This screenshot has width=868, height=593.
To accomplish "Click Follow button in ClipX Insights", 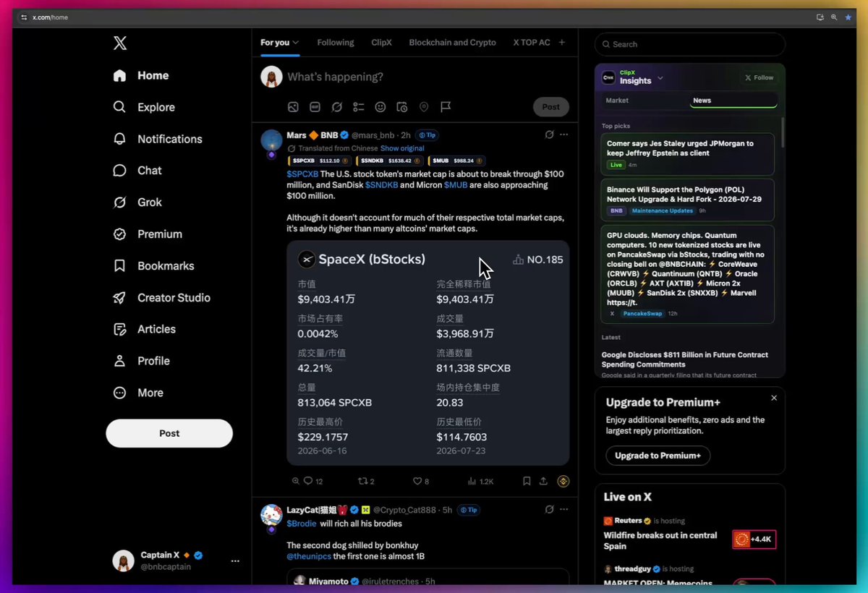I will [x=759, y=77].
